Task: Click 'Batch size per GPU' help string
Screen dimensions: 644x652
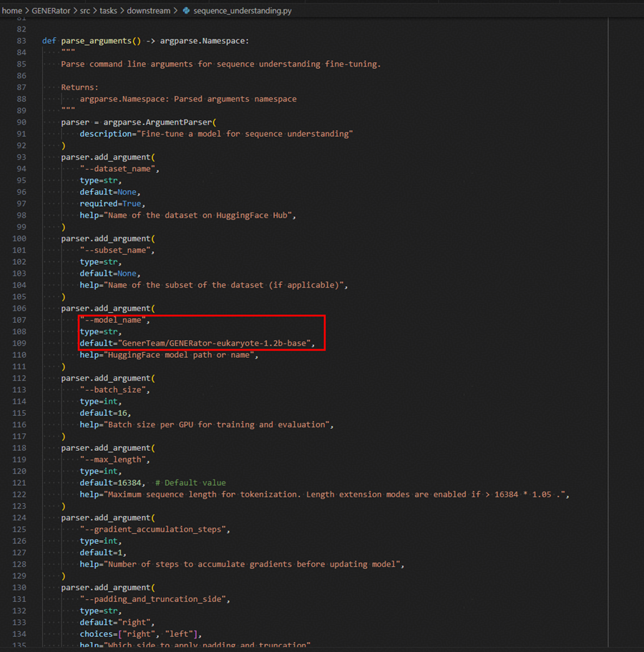Action: pos(216,425)
